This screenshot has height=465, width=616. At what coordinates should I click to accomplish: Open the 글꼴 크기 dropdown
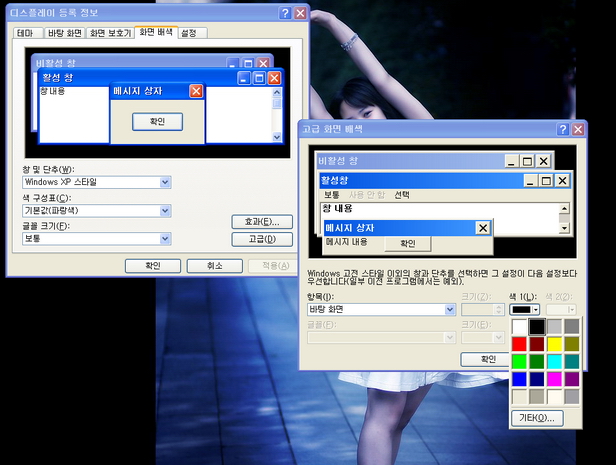point(165,239)
